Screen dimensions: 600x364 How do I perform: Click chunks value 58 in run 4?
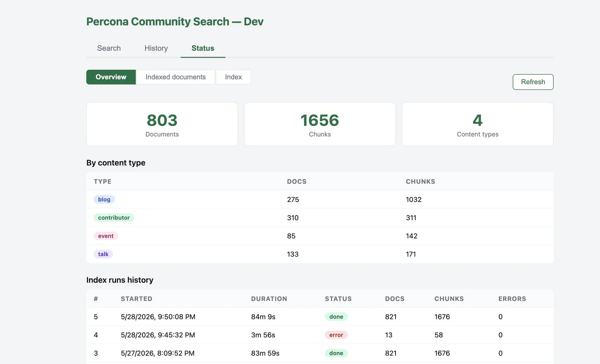439,335
